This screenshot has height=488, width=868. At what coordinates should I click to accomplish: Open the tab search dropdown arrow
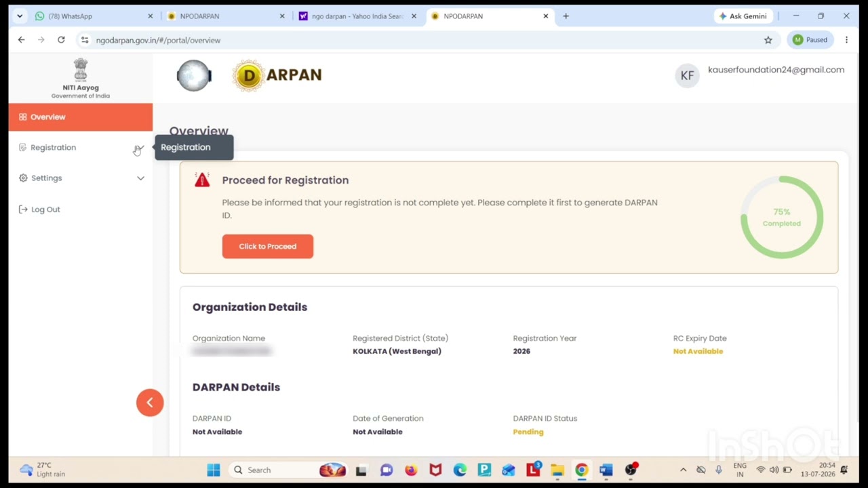coord(19,16)
